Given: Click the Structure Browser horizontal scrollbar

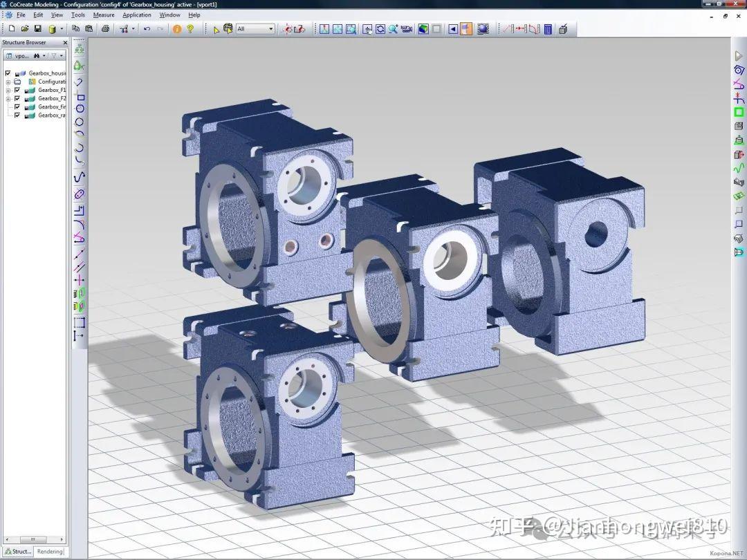Looking at the screenshot, I should point(31,539).
